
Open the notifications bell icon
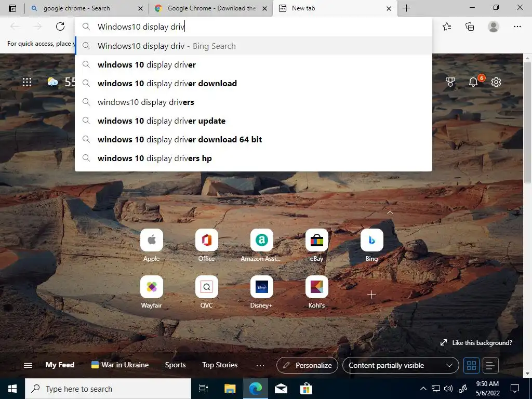[x=473, y=82]
